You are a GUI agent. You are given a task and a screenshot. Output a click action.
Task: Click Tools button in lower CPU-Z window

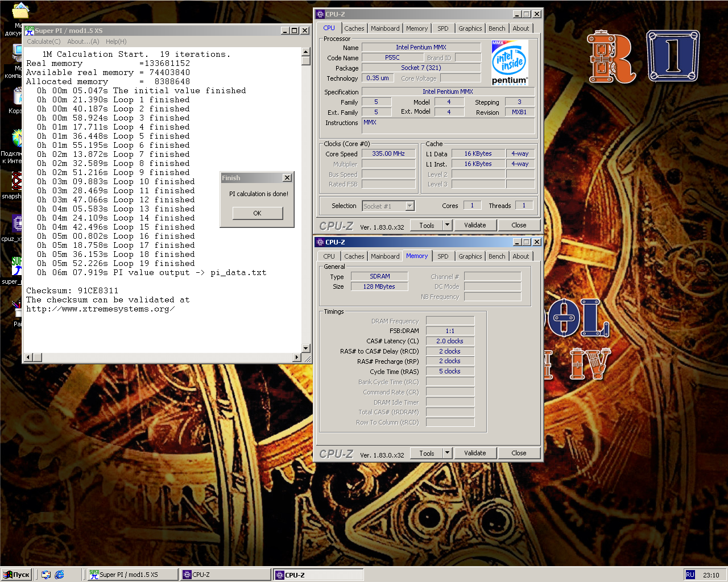coord(427,453)
